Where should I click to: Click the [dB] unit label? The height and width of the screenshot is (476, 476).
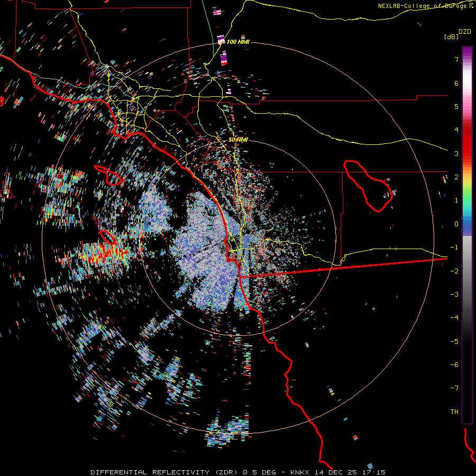click(x=452, y=36)
